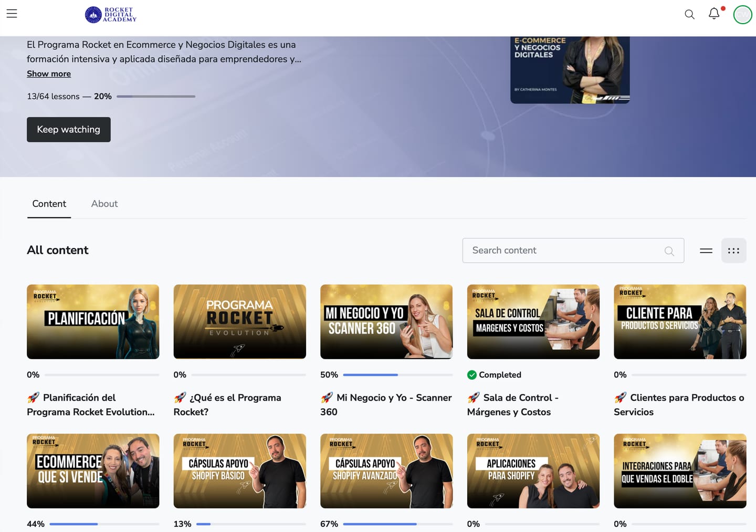
Task: Open the Ecommerce Que Sí Vende thumbnail
Action: click(93, 471)
